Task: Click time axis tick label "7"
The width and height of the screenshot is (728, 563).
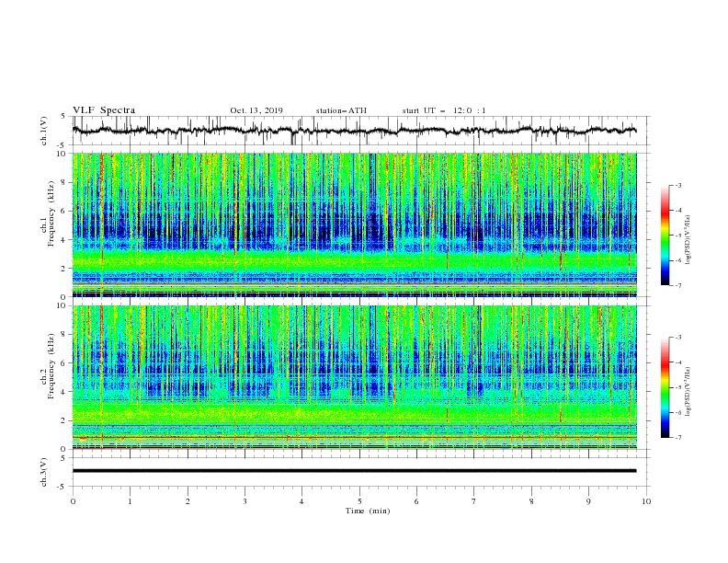Action: pos(474,501)
